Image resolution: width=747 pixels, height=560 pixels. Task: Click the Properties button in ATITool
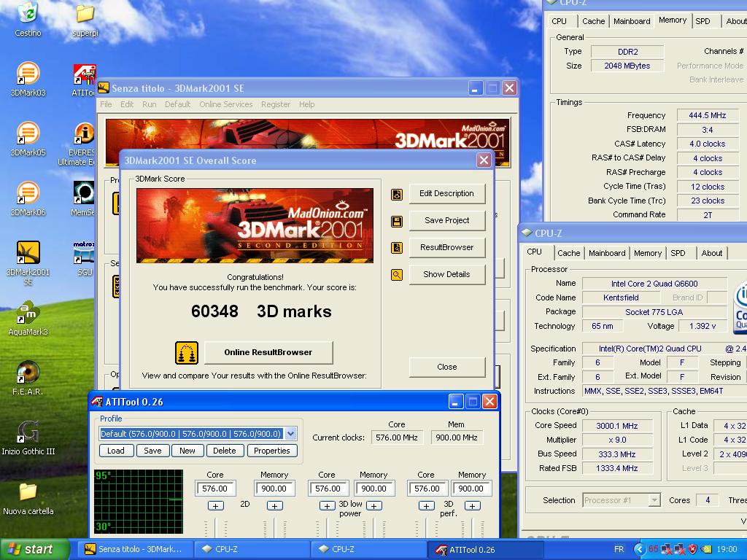click(x=272, y=451)
